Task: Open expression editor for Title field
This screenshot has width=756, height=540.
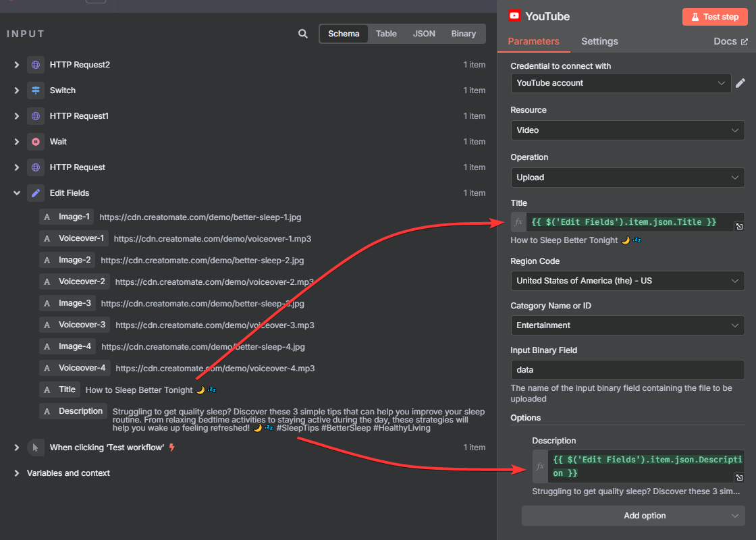Action: pos(739,227)
